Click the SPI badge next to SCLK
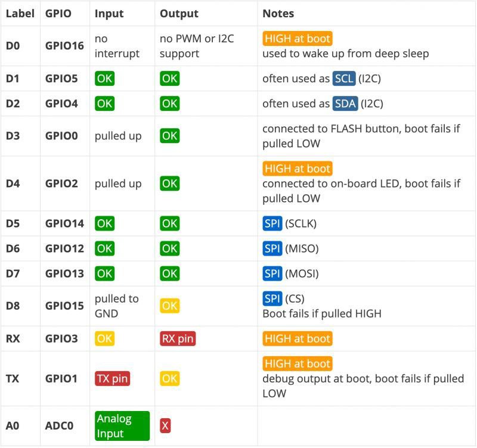This screenshot has width=477, height=448. pos(272,223)
